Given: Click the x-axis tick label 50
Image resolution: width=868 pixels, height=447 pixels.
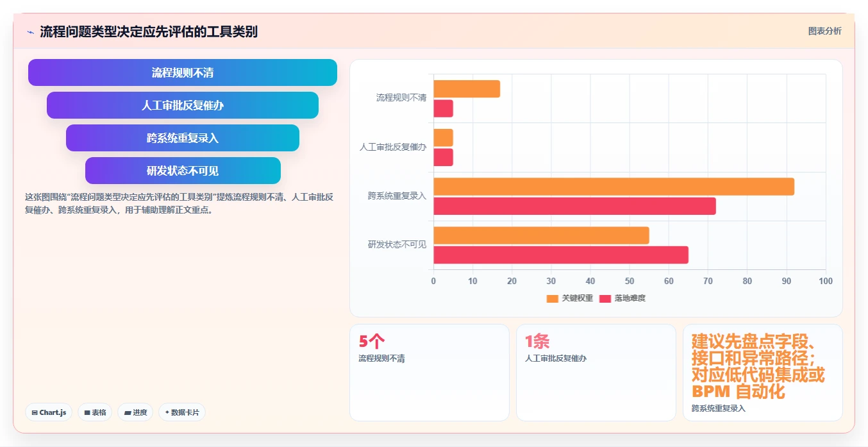Looking at the screenshot, I should (630, 281).
